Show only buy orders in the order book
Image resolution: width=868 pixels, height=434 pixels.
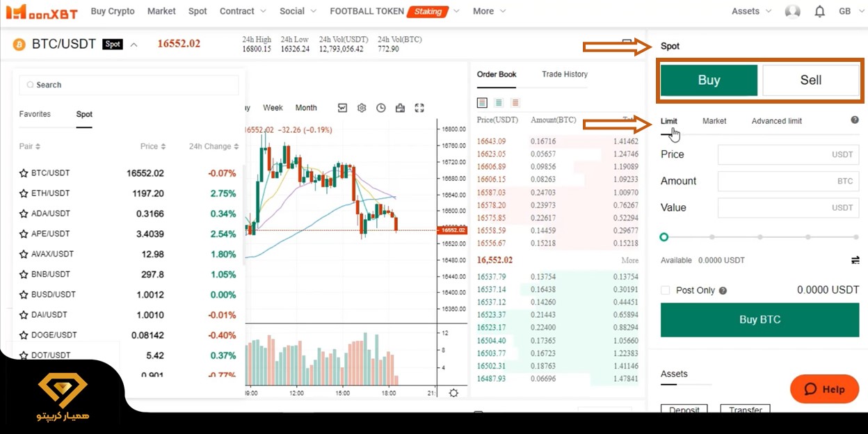coord(499,102)
